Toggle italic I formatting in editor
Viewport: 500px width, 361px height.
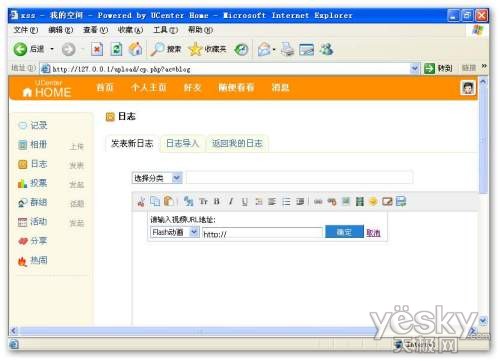pyautogui.click(x=231, y=202)
